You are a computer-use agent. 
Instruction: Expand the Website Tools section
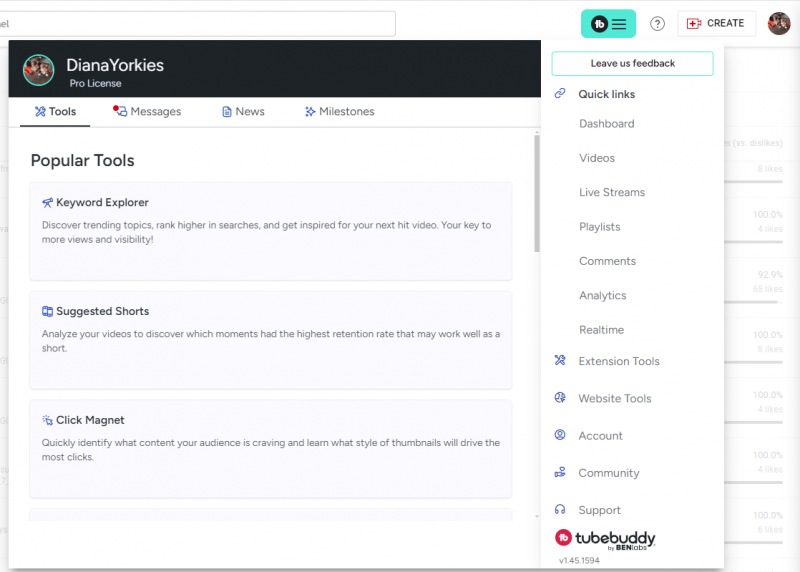[x=614, y=398]
